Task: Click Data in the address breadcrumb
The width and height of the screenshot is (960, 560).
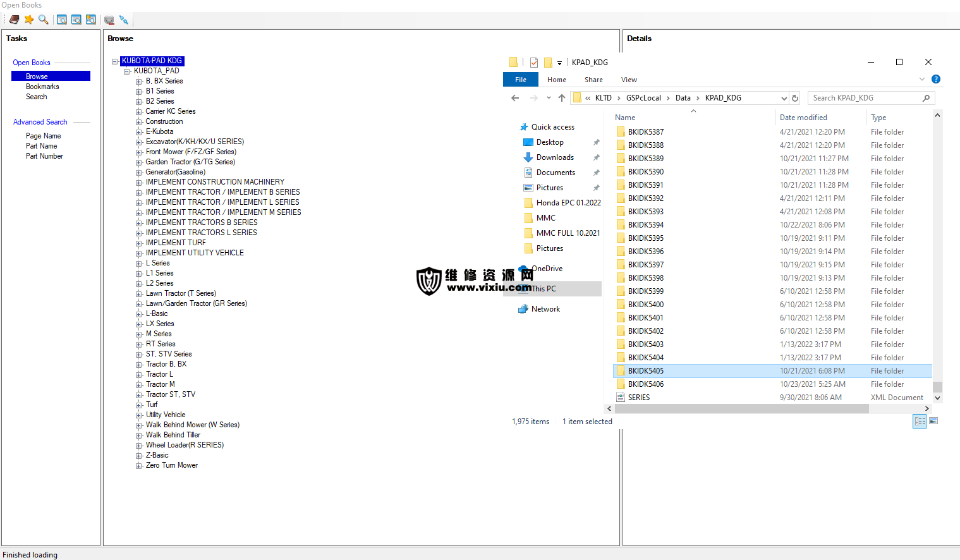Action: click(x=683, y=98)
